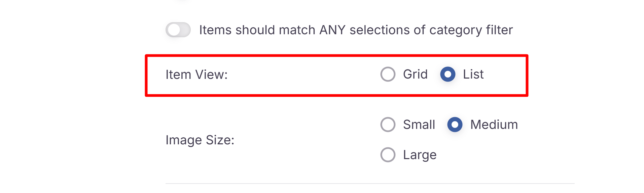644x193 pixels.
Task: Click the word 'ANY' in toggle description
Action: pos(332,30)
